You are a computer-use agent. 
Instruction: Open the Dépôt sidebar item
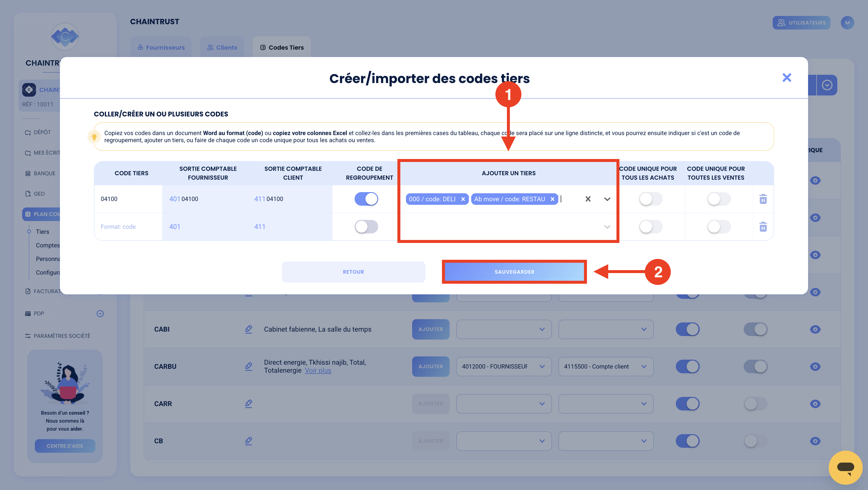[38, 132]
